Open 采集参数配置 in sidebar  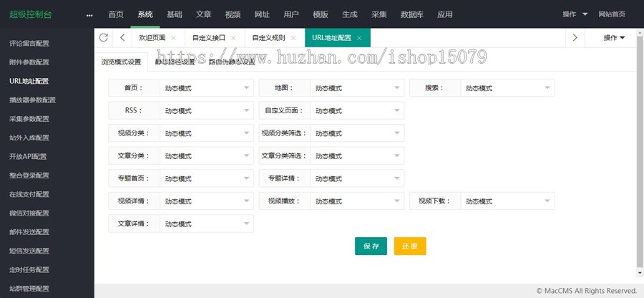click(29, 119)
